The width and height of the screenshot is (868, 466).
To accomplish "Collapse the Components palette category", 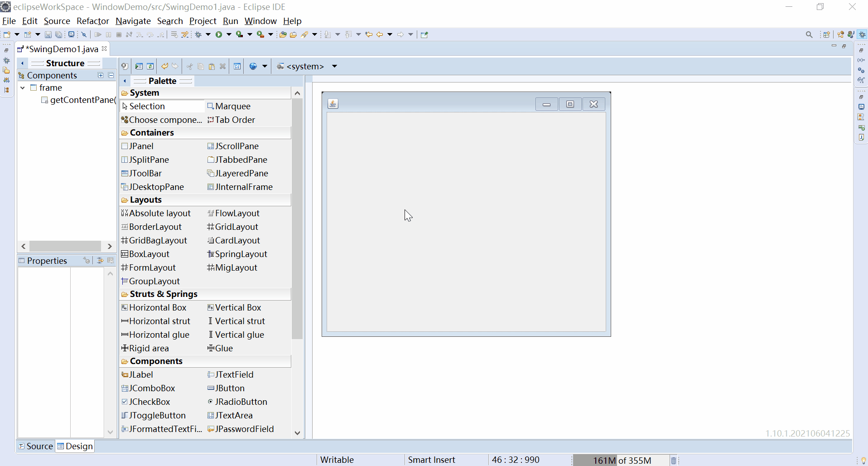I will pos(206,361).
